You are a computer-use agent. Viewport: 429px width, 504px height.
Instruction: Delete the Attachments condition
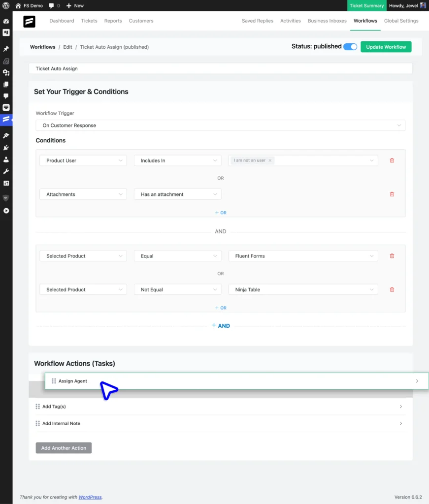pos(392,194)
